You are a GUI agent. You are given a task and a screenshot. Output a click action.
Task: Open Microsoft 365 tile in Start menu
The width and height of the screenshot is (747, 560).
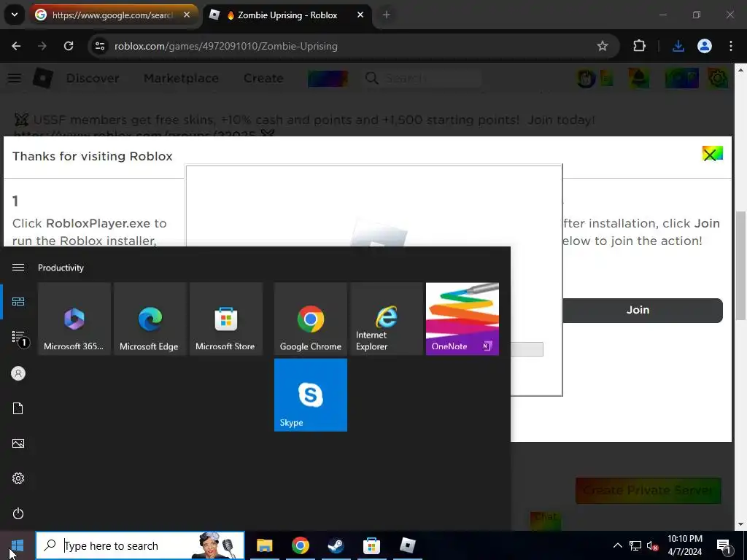coord(74,319)
